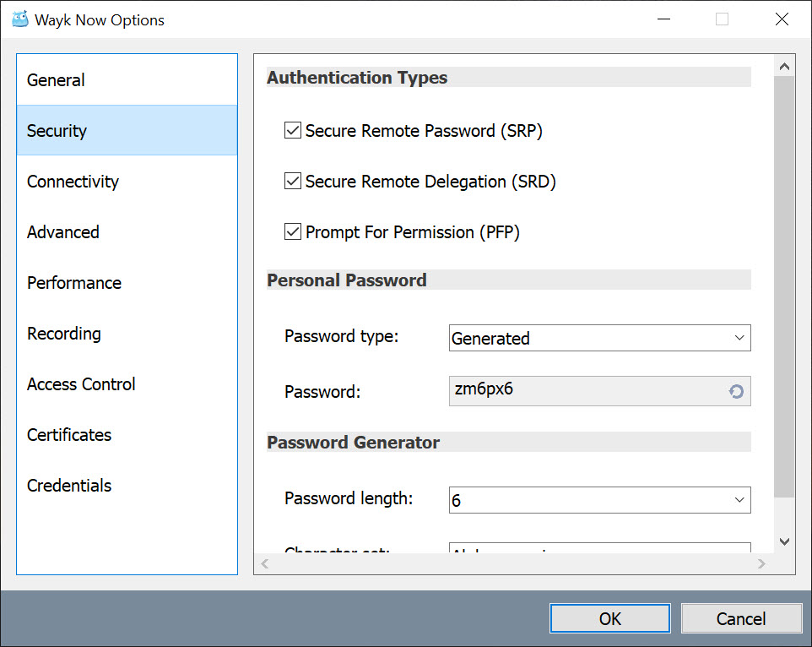Image resolution: width=812 pixels, height=647 pixels.
Task: Switch to Connectivity settings
Action: (x=127, y=181)
